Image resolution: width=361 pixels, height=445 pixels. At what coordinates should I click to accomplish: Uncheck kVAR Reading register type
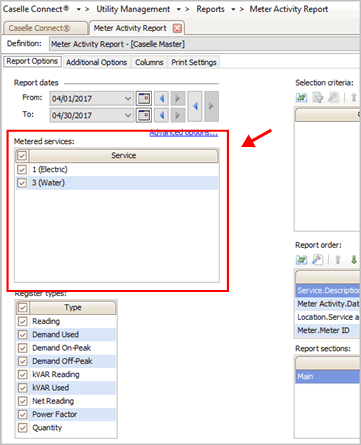point(23,375)
